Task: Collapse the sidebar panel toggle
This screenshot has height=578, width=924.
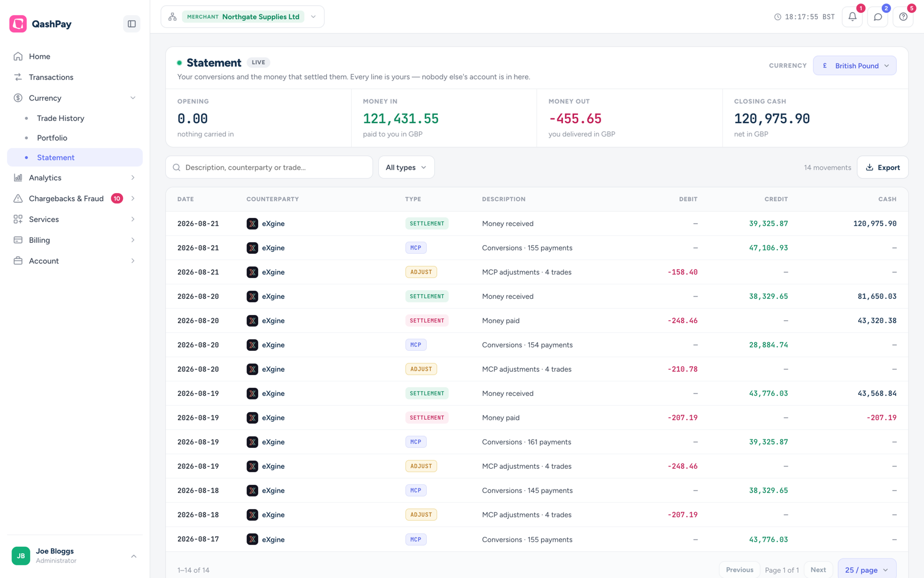Action: point(132,24)
